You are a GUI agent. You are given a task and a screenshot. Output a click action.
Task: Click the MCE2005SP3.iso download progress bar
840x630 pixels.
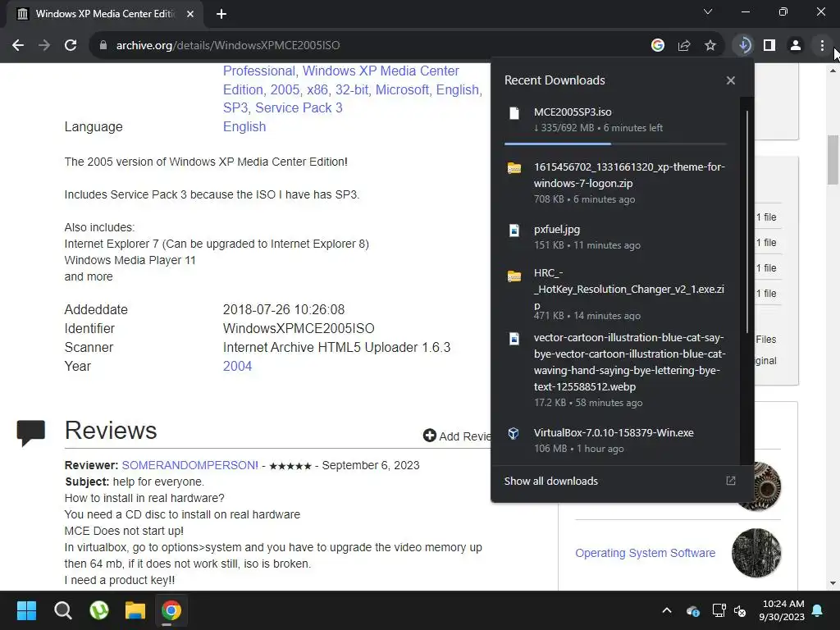615,144
